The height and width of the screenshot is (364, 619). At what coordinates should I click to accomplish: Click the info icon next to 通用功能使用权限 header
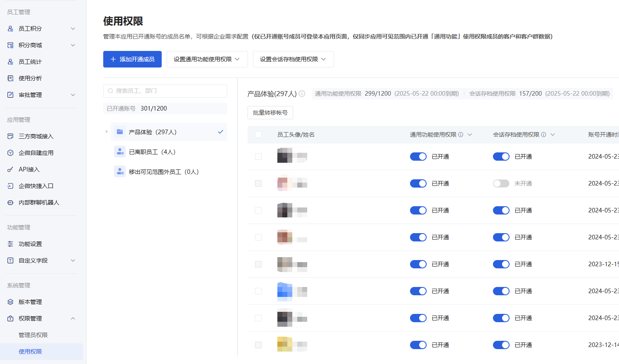(461, 135)
